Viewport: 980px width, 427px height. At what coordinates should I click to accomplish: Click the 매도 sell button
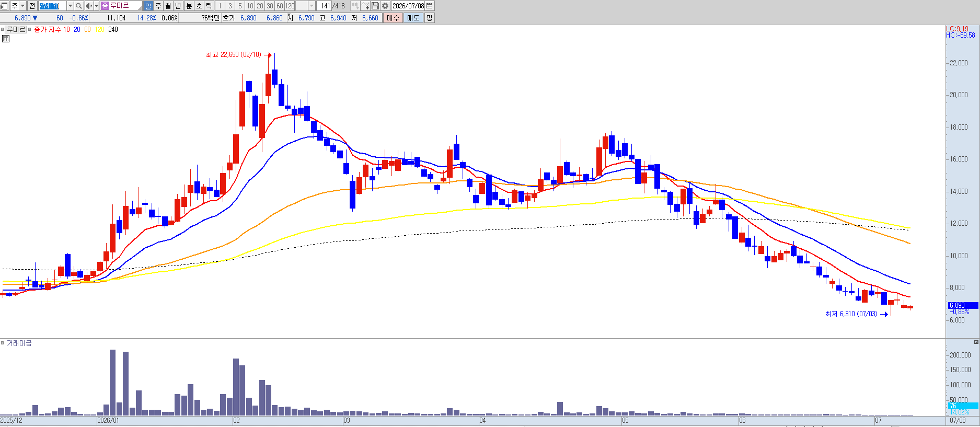pos(413,18)
